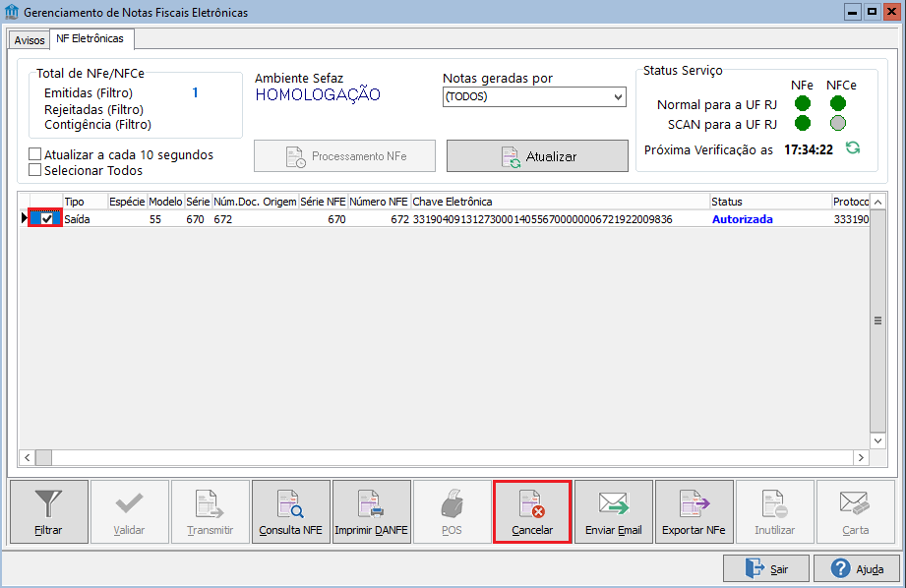
Task: Click the Série column header
Action: pos(198,202)
